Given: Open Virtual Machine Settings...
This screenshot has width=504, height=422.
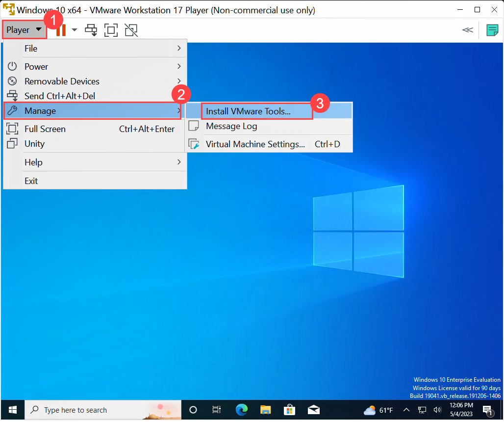Looking at the screenshot, I should click(269, 144).
